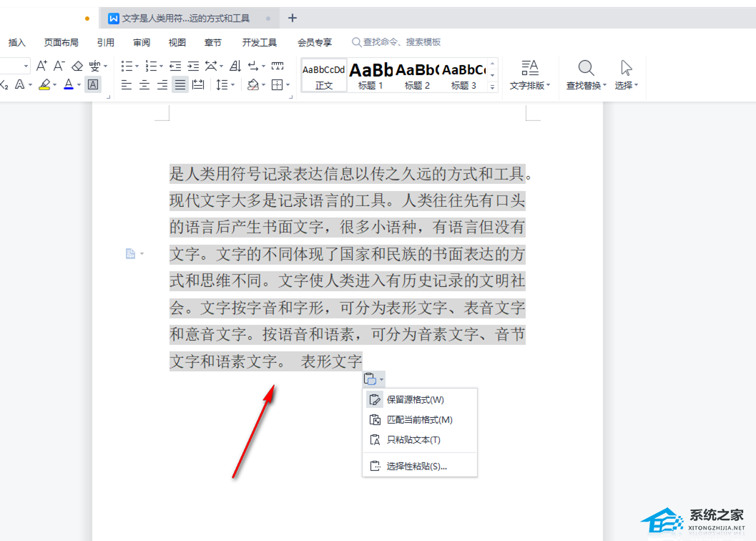Toggle justified alignment
Viewport: 756px width, 541px height.
pyautogui.click(x=180, y=85)
